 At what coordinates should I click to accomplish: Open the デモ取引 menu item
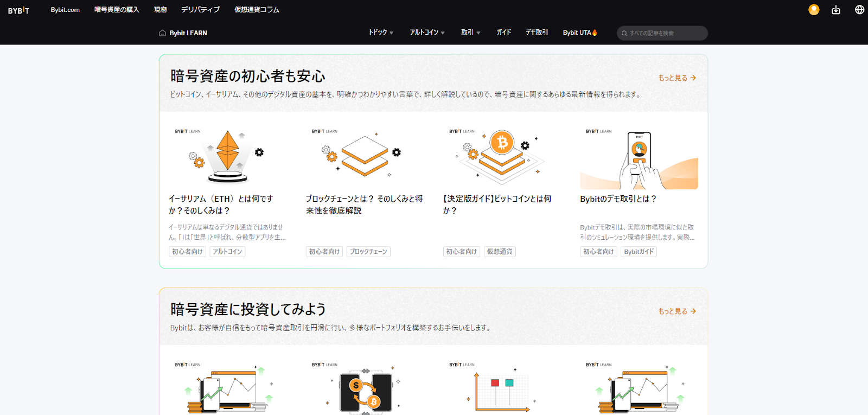click(537, 33)
